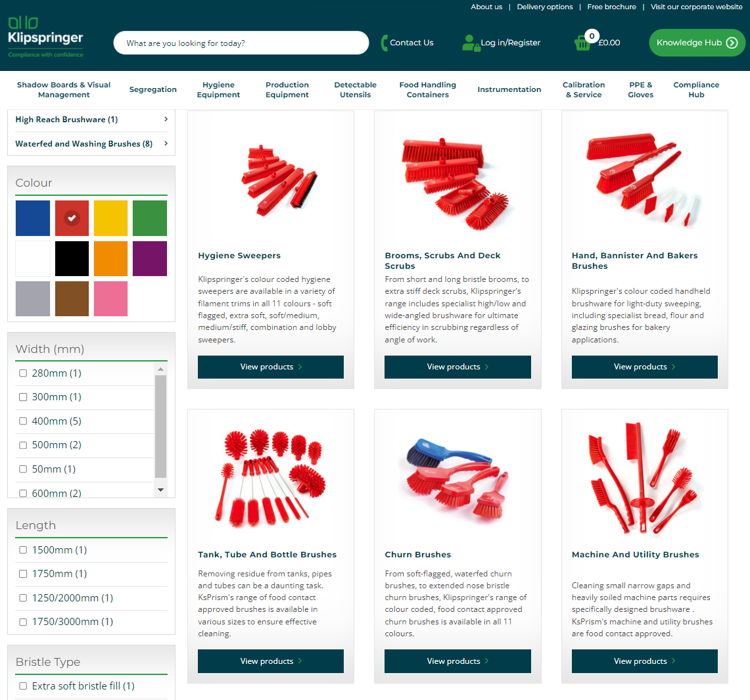The height and width of the screenshot is (700, 750).
Task: Select the yellow colour swatch
Action: pyautogui.click(x=110, y=218)
